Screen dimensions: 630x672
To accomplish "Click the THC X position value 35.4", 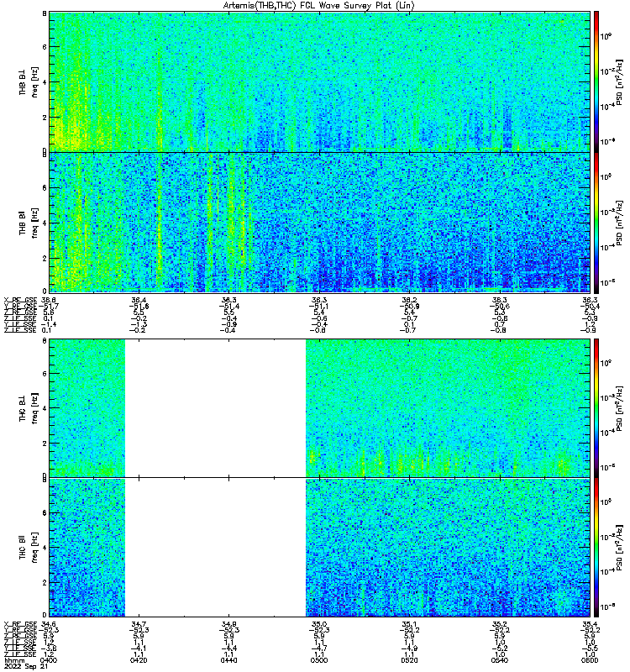I will pos(591,624).
